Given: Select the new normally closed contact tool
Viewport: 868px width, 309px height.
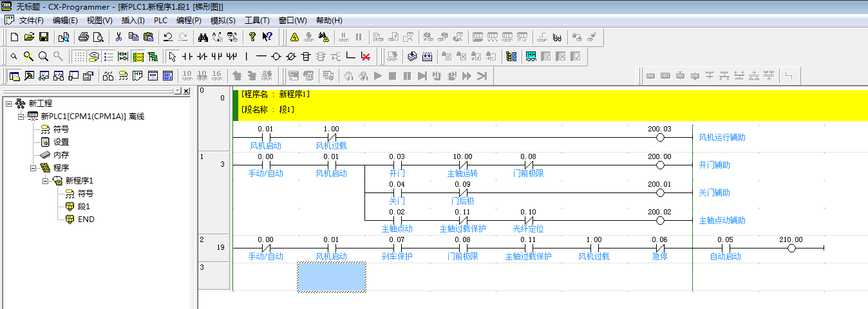Looking at the screenshot, I should pos(203,57).
